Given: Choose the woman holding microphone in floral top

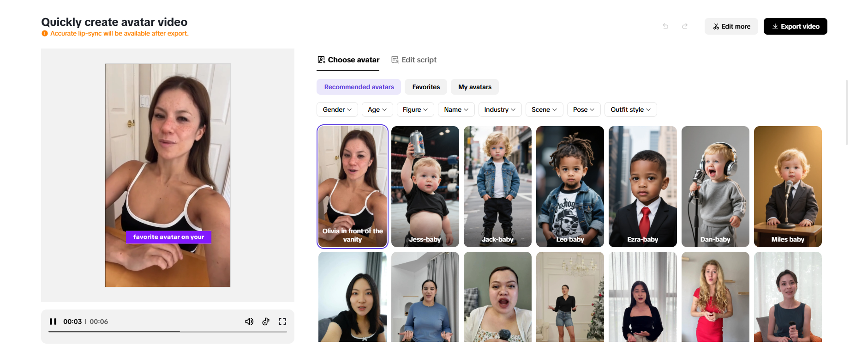Looking at the screenshot, I should coord(497,297).
